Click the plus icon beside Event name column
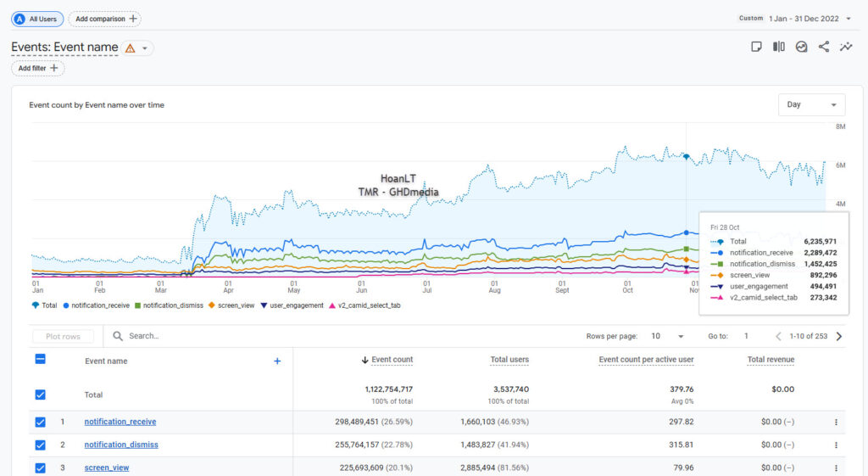Viewport: 868px width, 476px height. point(277,361)
